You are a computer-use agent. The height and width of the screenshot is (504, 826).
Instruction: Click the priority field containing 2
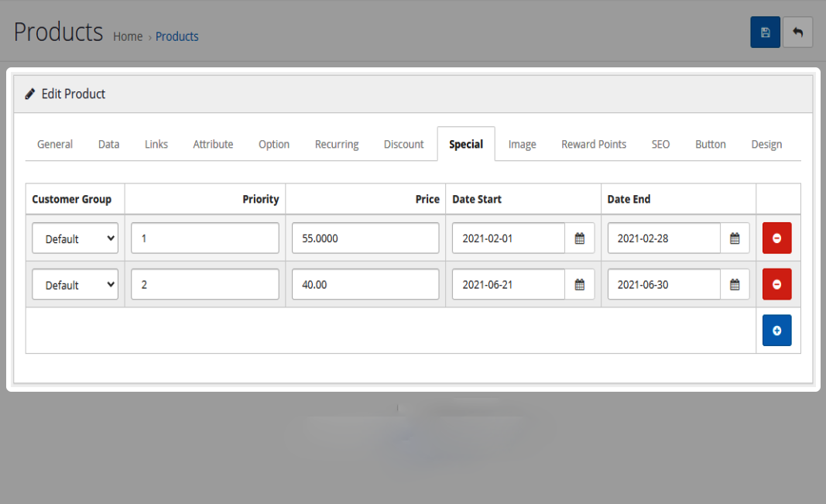pyautogui.click(x=204, y=285)
